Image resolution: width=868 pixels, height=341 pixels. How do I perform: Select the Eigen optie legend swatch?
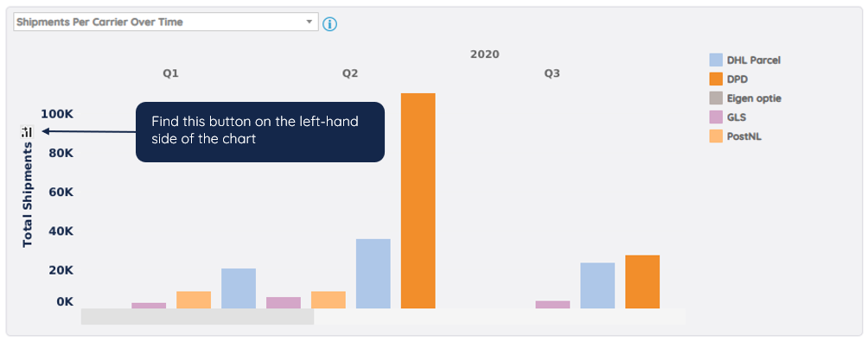716,98
